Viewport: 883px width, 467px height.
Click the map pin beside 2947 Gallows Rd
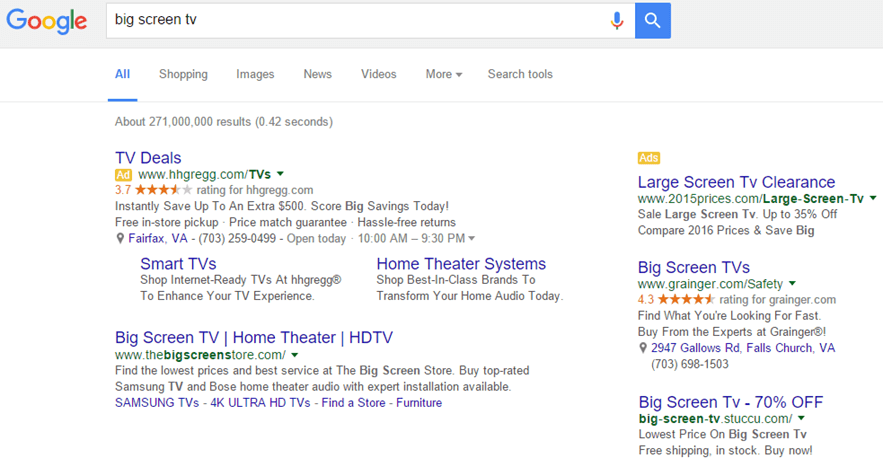(643, 349)
